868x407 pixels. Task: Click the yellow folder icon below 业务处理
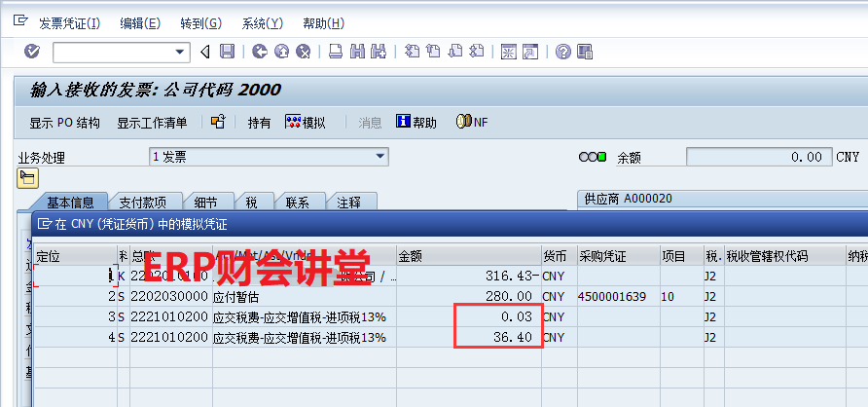pyautogui.click(x=27, y=177)
